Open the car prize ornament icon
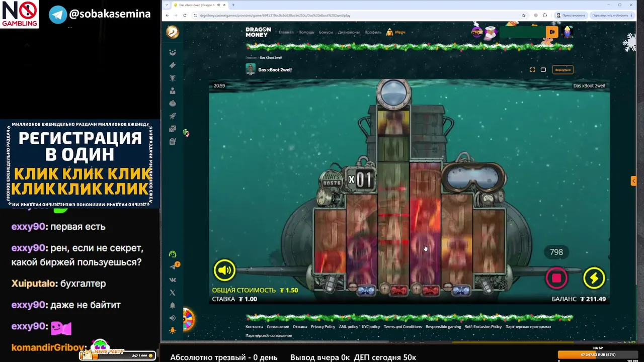The height and width of the screenshot is (362, 644). 476,32
